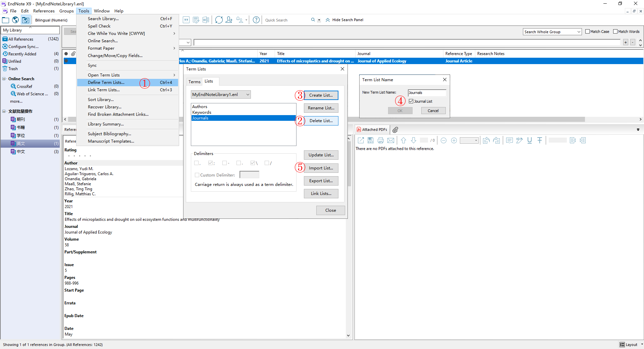Click the PDF highlight text icon
This screenshot has height=349, width=644.
[519, 141]
